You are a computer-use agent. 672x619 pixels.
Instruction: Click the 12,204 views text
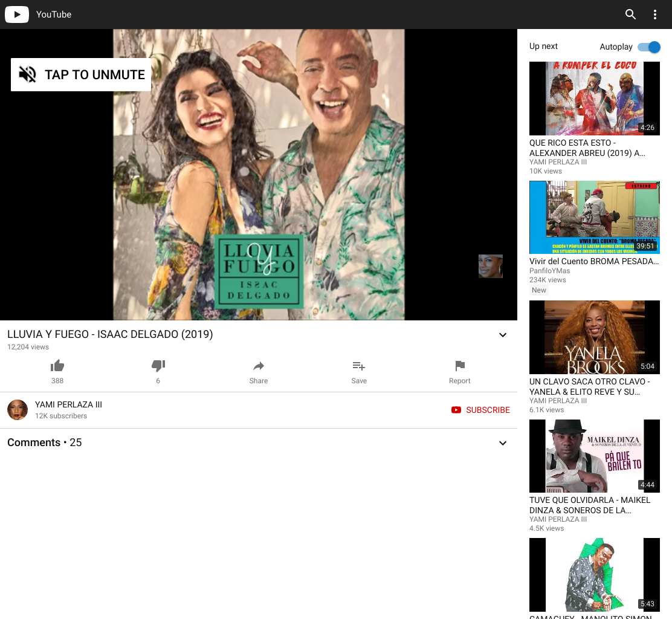pyautogui.click(x=28, y=347)
